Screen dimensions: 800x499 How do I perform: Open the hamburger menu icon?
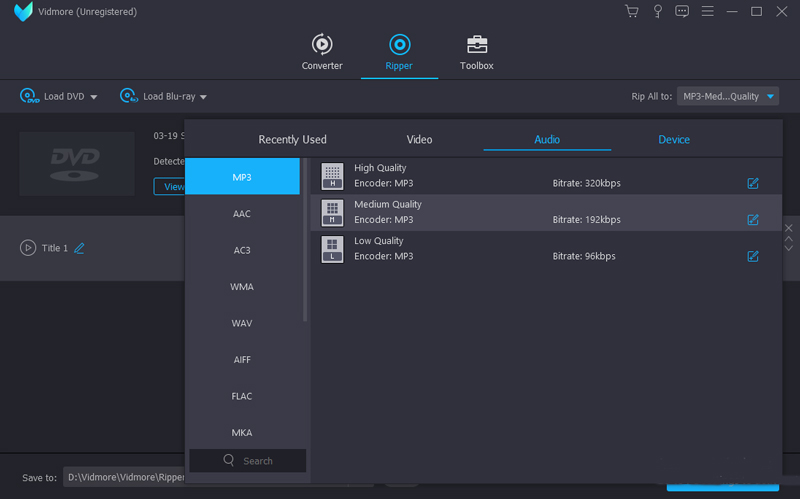(707, 12)
